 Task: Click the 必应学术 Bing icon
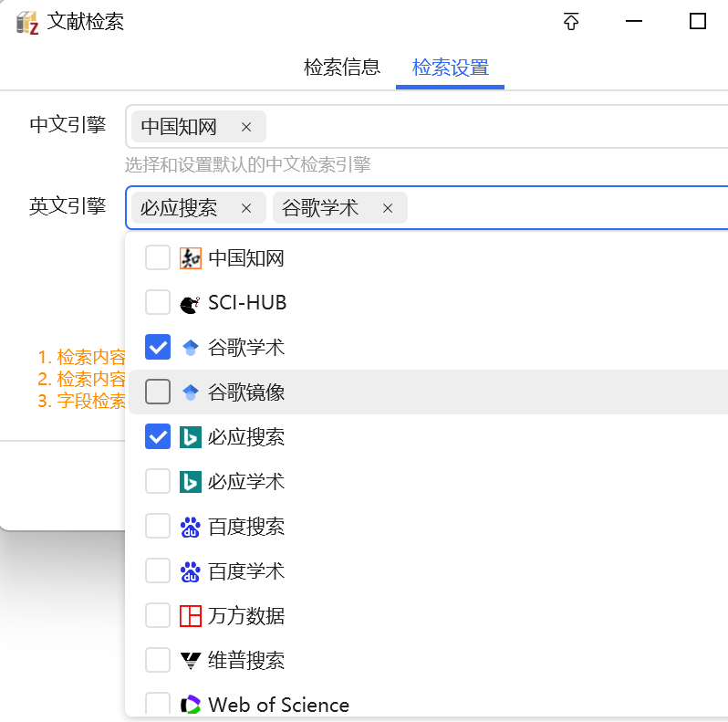[191, 482]
